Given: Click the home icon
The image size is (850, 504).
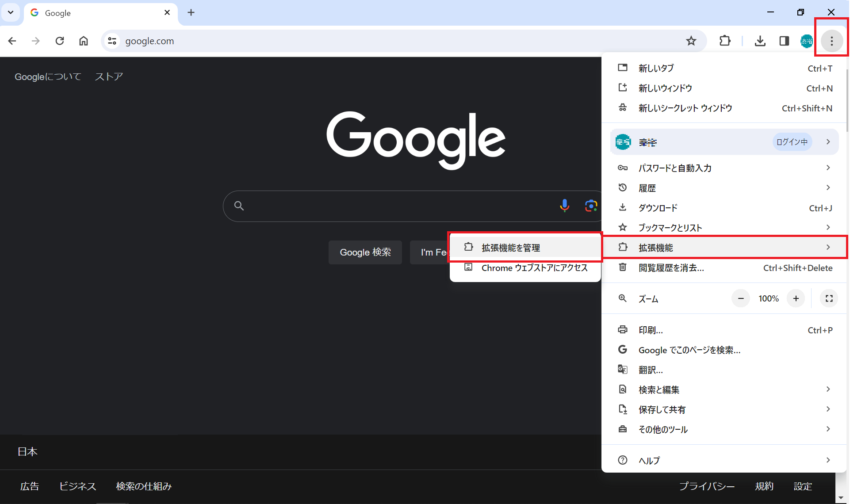Looking at the screenshot, I should pyautogui.click(x=84, y=41).
